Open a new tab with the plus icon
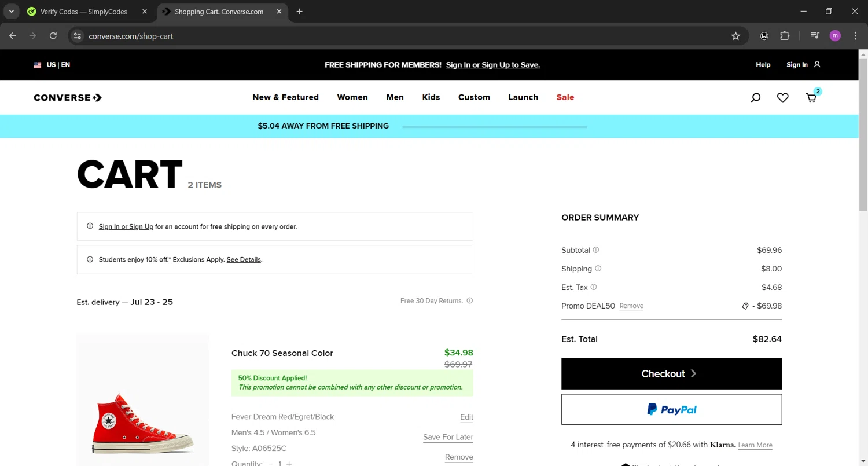 [x=299, y=12]
